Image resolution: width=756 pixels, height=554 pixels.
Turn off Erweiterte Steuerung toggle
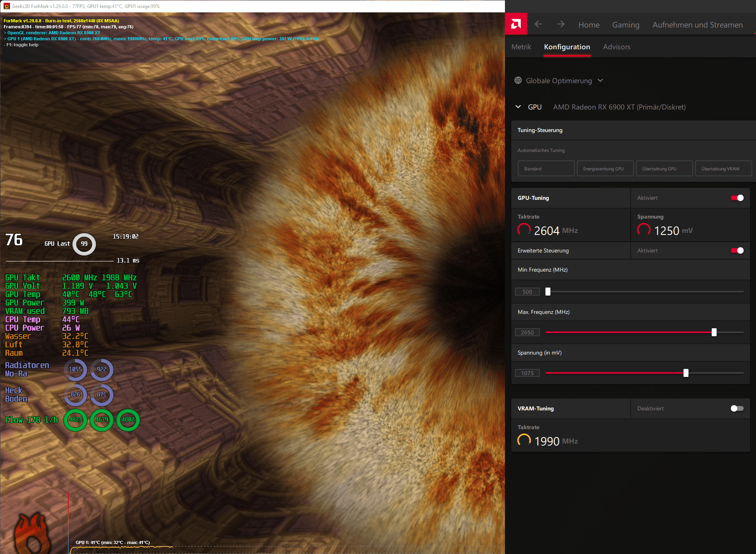coord(737,250)
